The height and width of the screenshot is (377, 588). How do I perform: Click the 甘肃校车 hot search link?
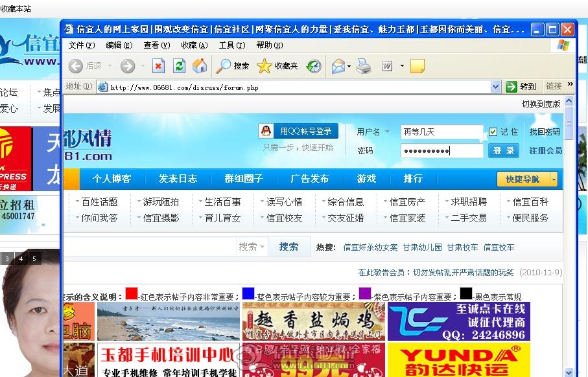point(462,247)
